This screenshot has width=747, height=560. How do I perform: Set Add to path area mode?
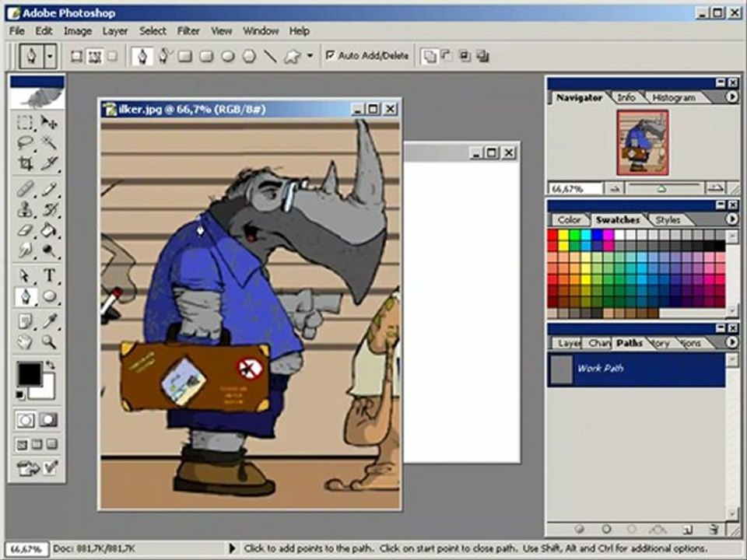pos(430,57)
